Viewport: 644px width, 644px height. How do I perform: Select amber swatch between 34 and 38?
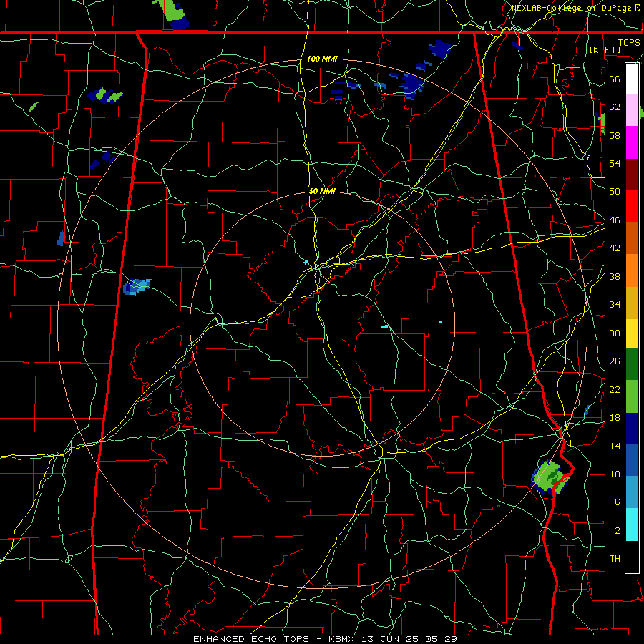[x=632, y=303]
